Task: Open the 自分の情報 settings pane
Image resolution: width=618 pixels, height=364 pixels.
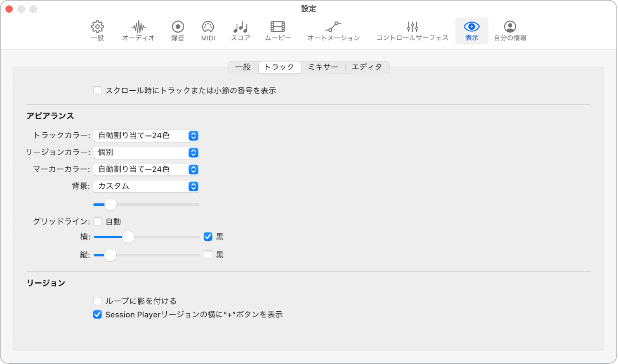Action: coord(510,31)
